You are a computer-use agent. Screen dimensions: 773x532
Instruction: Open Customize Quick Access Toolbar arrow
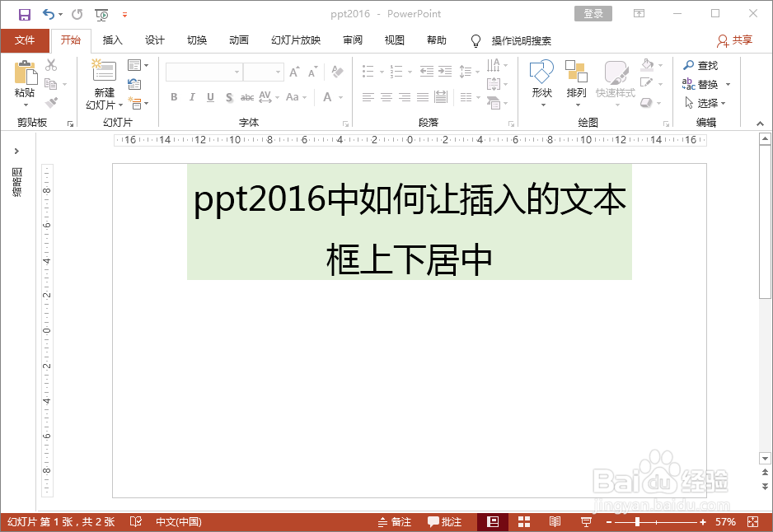[124, 15]
